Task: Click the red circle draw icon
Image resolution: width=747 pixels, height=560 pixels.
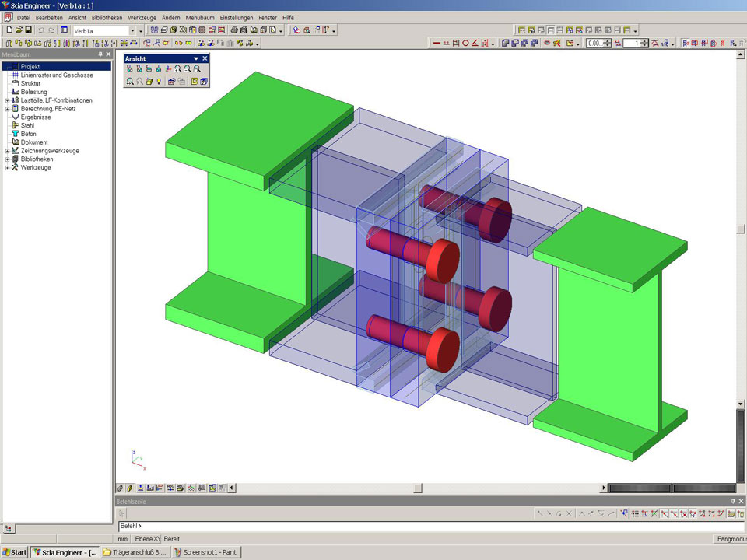Action: (x=465, y=44)
